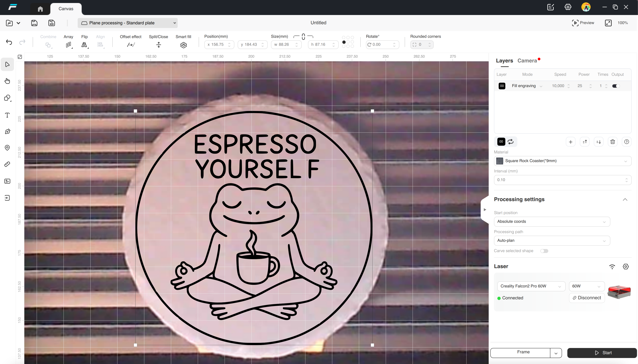Screen dimensions: 638x364
Task: Open the Canvas tab
Action: [66, 9]
